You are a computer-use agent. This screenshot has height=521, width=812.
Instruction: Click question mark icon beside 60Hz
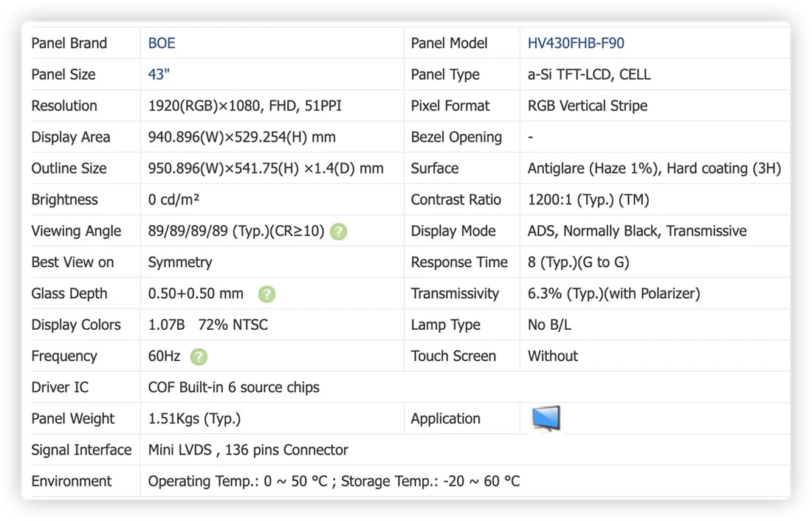coord(199,357)
